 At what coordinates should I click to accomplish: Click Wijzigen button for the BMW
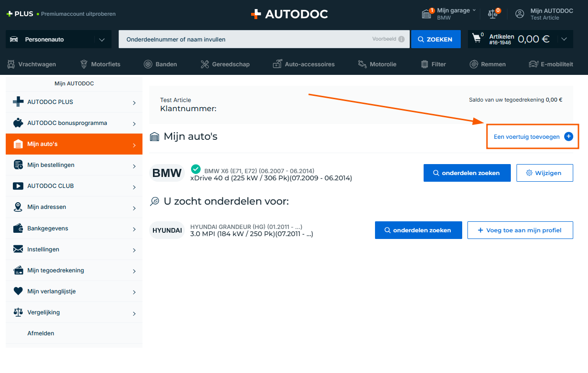pyautogui.click(x=544, y=173)
